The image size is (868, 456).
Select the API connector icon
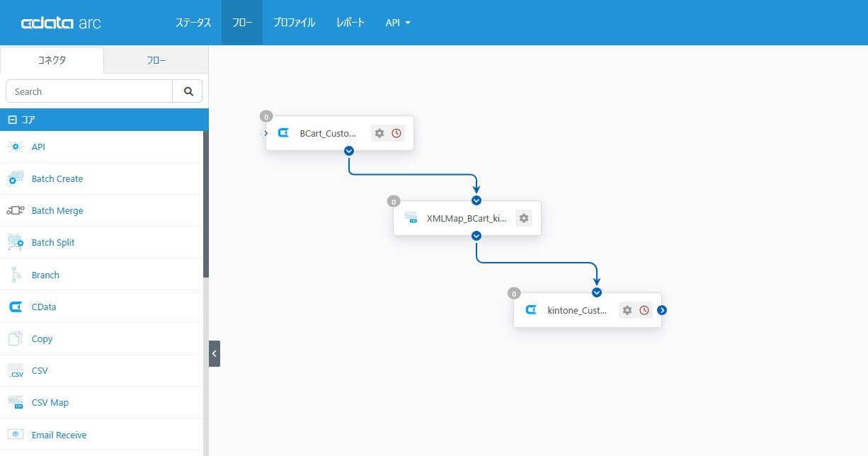(x=16, y=147)
